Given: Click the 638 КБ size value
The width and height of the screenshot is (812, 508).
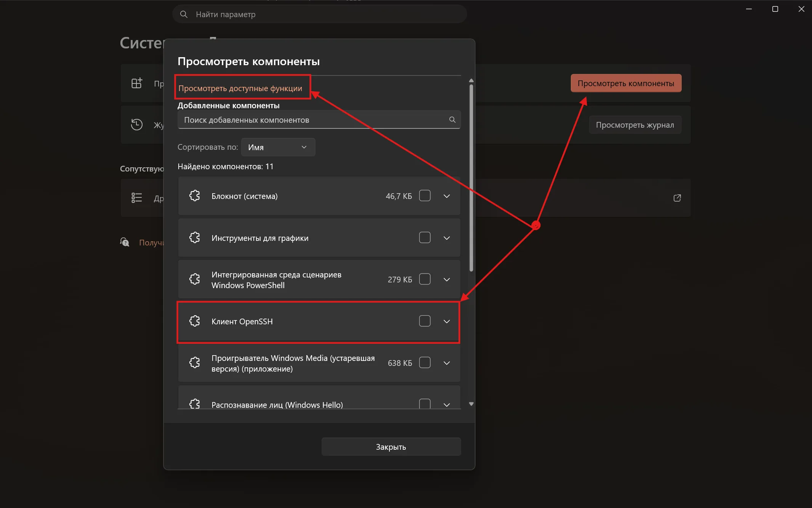Looking at the screenshot, I should point(400,363).
